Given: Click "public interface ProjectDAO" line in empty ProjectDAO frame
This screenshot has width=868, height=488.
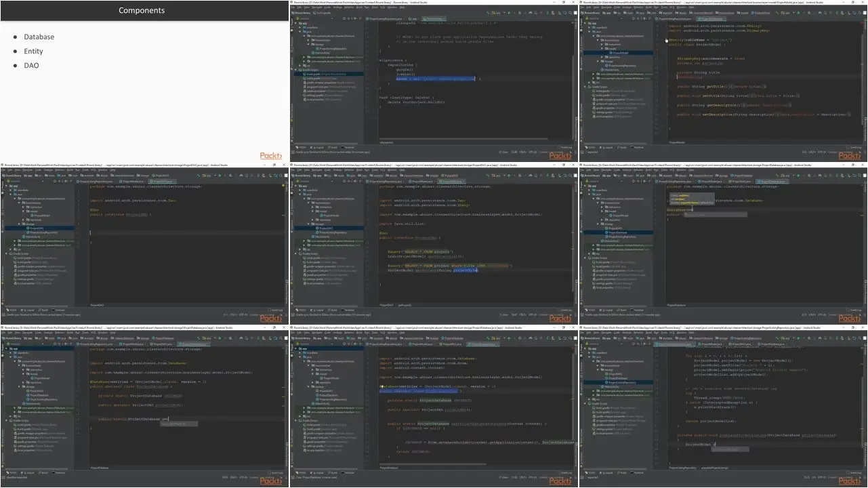Looking at the screenshot, I should pos(121,214).
